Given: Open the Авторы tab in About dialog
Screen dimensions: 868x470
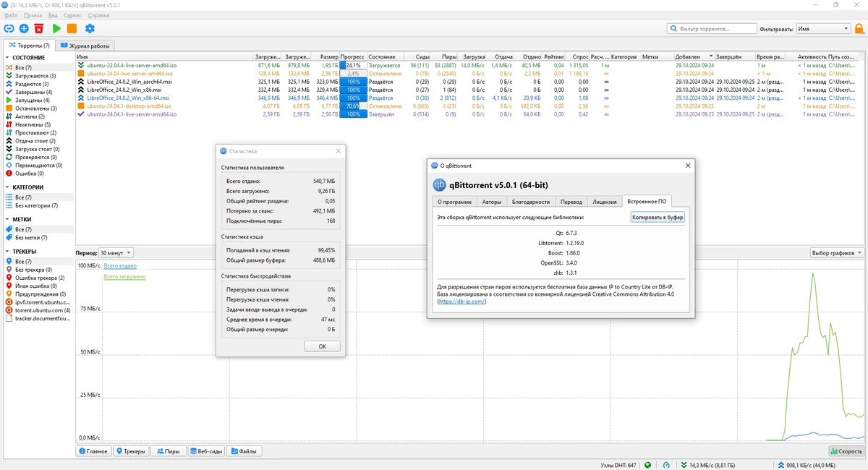Looking at the screenshot, I should [491, 202].
